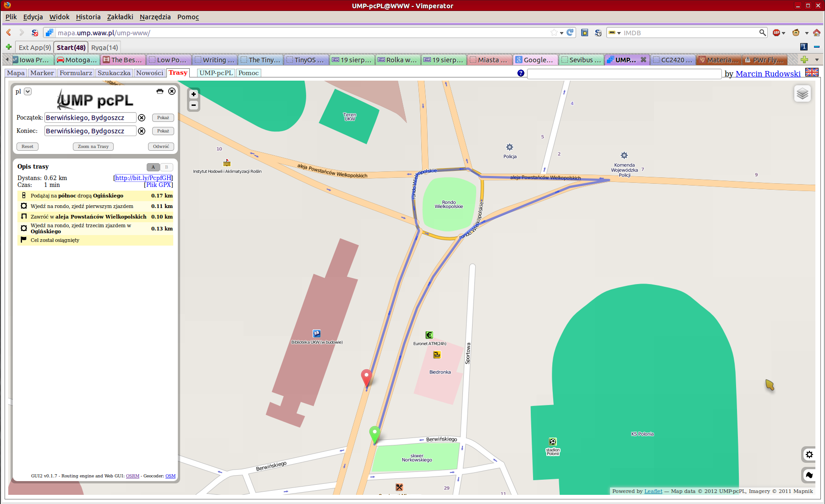Image resolution: width=825 pixels, height=504 pixels.
Task: Expand the pl language dropdown
Action: tap(27, 91)
